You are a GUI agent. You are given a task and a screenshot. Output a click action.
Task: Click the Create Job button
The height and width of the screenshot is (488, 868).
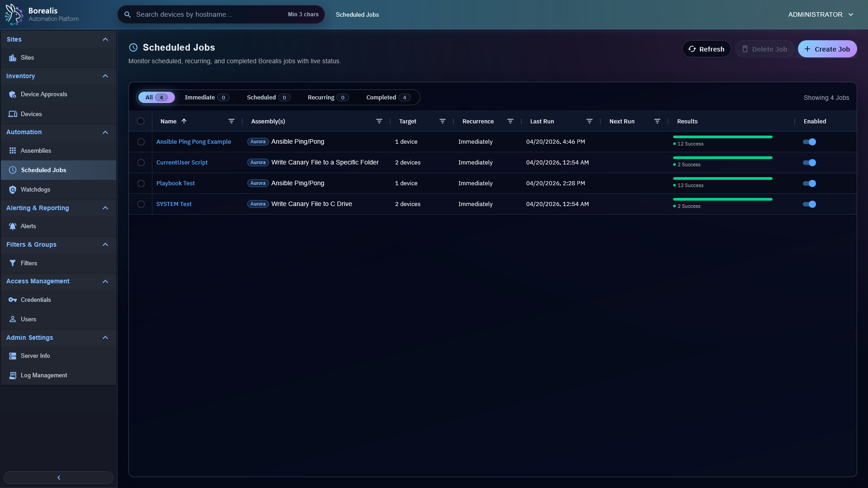[x=827, y=49]
